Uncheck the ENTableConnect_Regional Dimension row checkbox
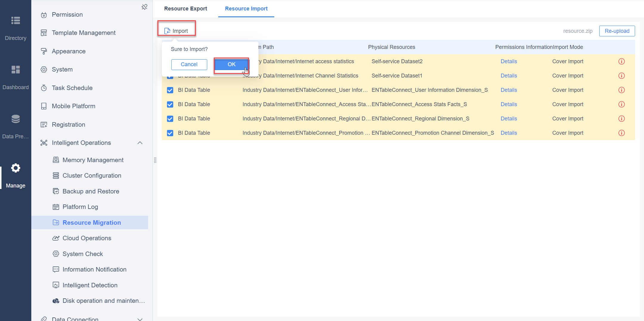The width and height of the screenshot is (644, 321). point(170,119)
